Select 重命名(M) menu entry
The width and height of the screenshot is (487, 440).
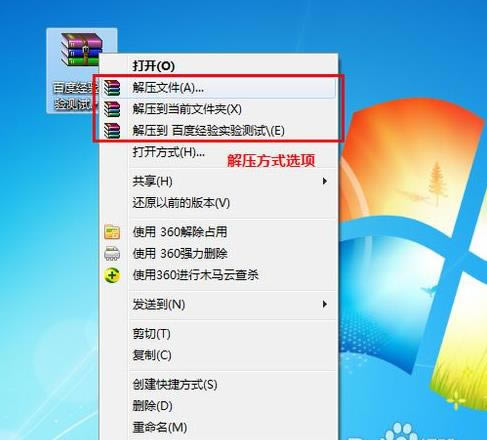coord(218,427)
